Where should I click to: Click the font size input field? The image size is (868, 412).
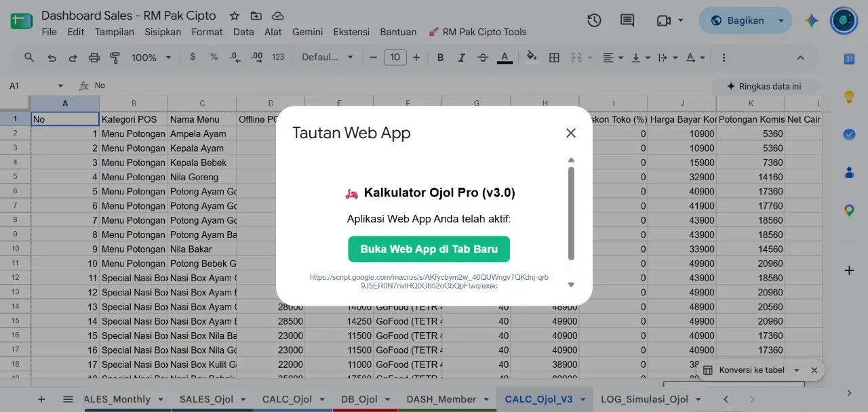coord(395,58)
